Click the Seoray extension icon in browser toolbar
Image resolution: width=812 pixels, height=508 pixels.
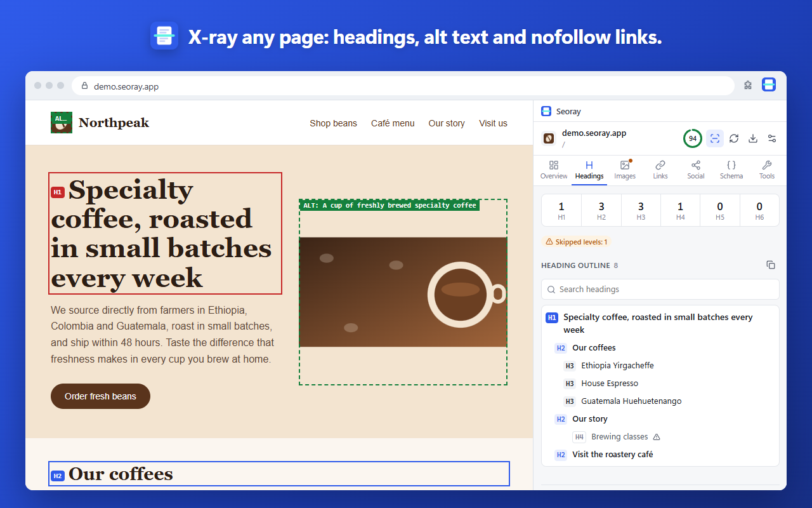pos(769,85)
